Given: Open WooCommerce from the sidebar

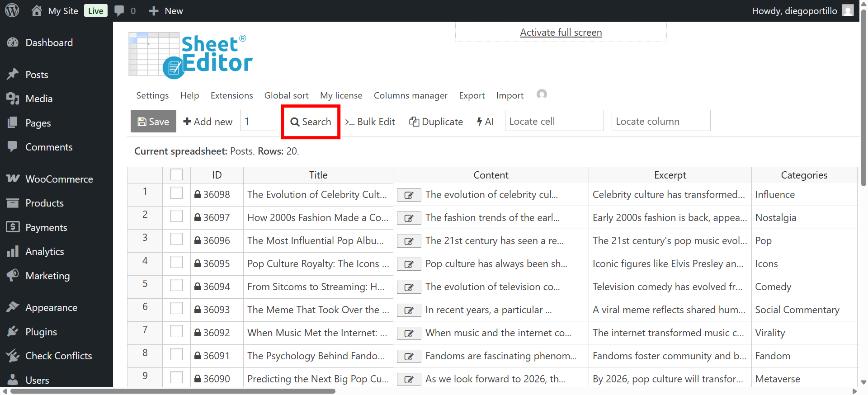Looking at the screenshot, I should click(x=59, y=179).
